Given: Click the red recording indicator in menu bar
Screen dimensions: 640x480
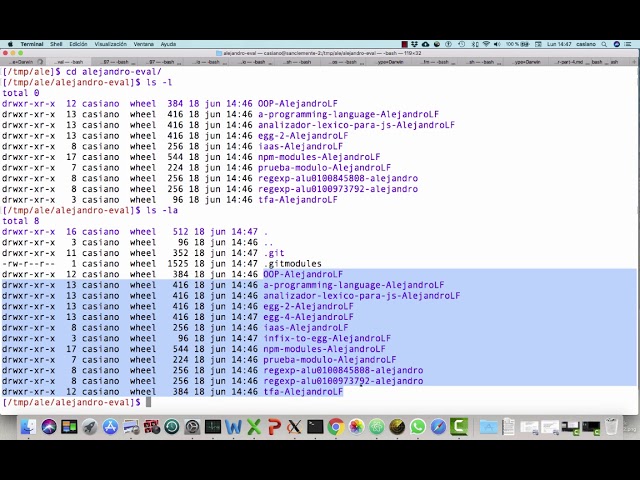Looking at the screenshot, I should [x=404, y=44].
